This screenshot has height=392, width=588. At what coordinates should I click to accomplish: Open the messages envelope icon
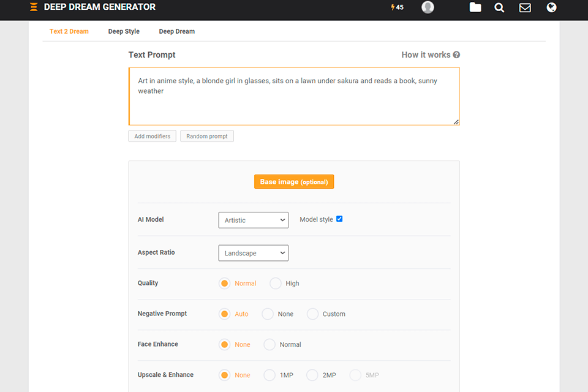pyautogui.click(x=525, y=7)
